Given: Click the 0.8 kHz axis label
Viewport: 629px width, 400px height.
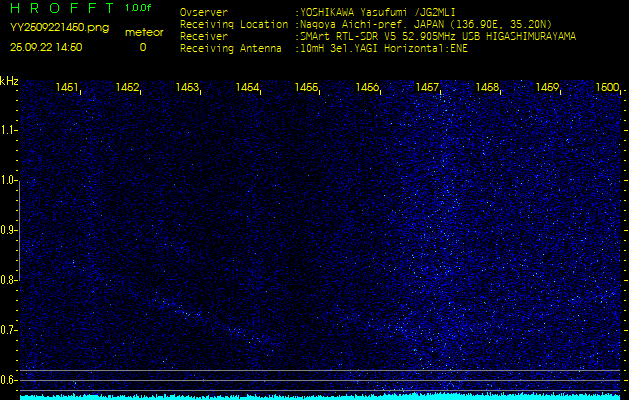Looking at the screenshot, I should tap(8, 280).
